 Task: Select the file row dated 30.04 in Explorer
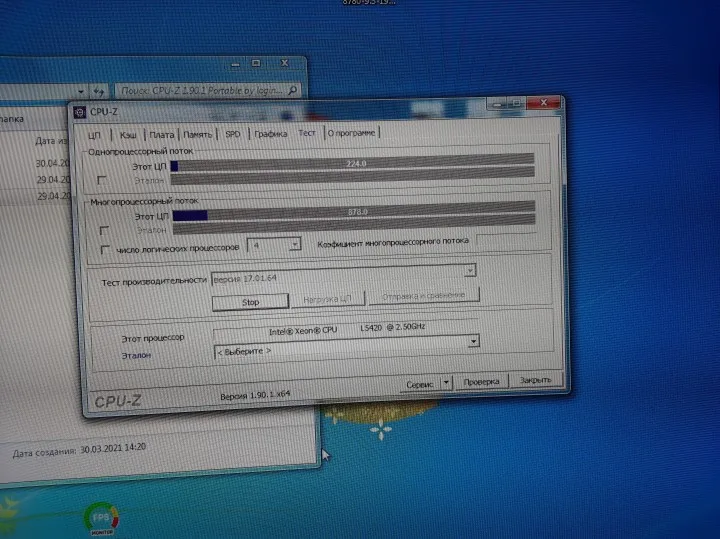click(36, 163)
